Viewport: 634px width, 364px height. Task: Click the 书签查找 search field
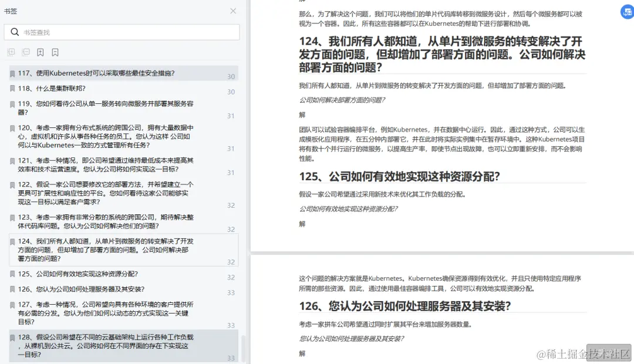click(122, 32)
